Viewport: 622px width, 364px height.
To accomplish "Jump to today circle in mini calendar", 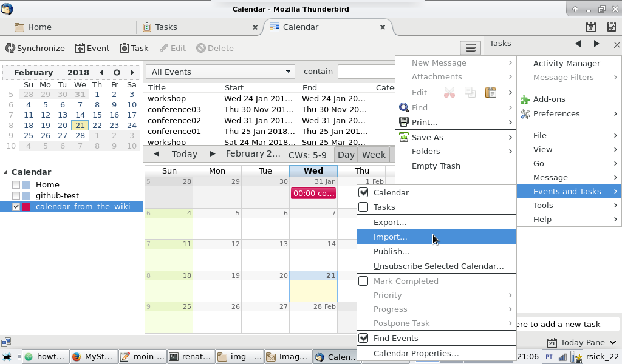I will coord(117,72).
